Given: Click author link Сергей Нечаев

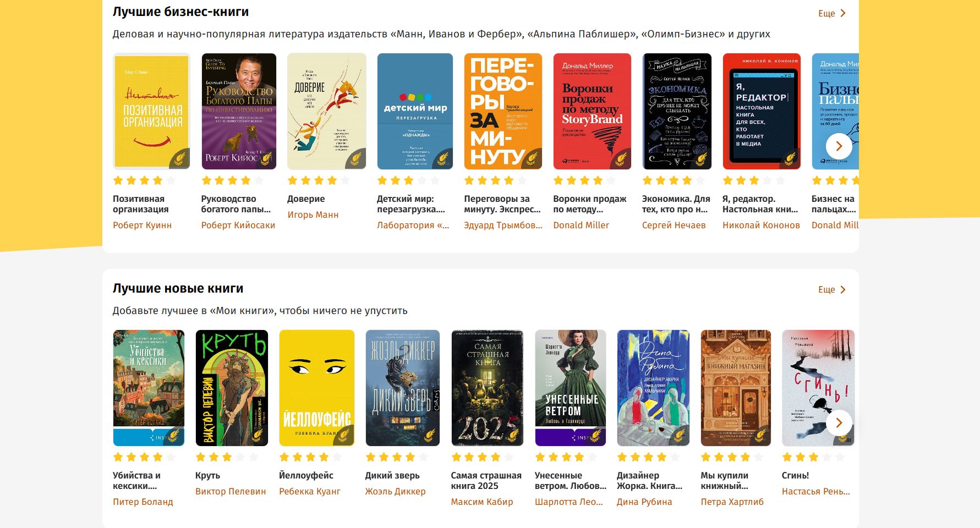Looking at the screenshot, I should point(674,225).
